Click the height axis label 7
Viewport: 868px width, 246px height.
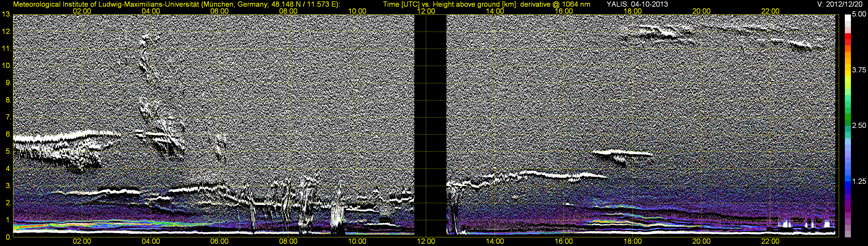[x=8, y=117]
